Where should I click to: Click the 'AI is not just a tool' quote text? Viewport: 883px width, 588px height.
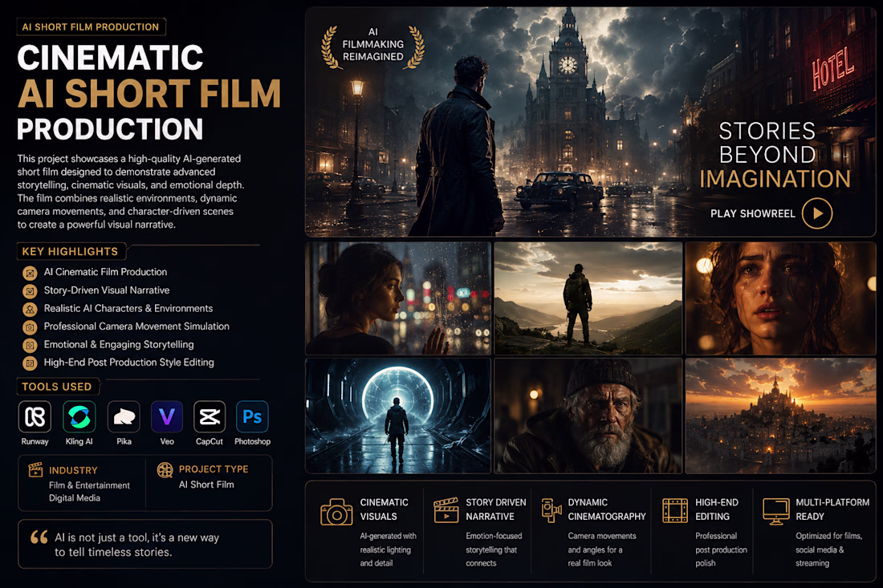point(136,545)
